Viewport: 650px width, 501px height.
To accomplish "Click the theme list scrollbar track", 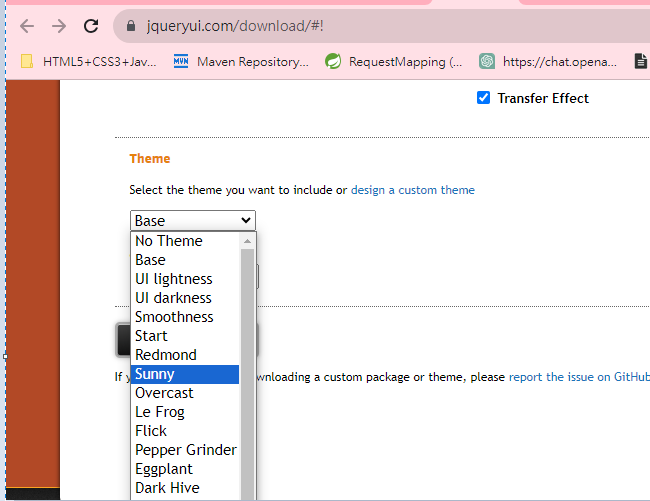I will [247, 375].
